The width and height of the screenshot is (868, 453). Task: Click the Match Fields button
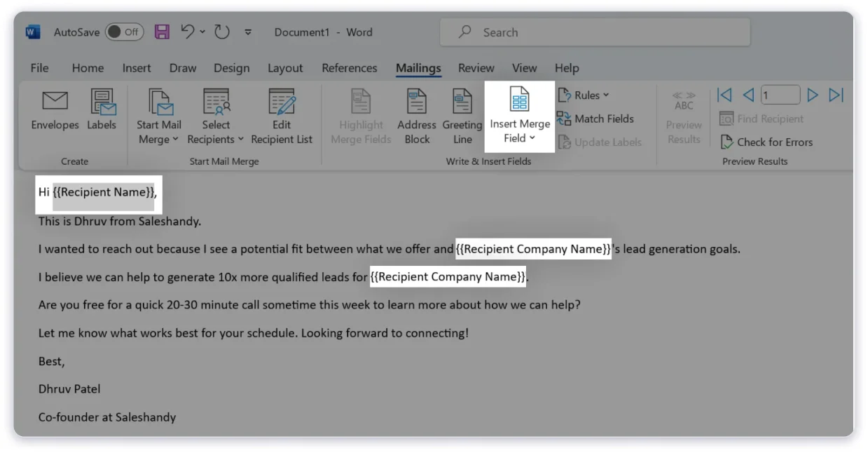(595, 119)
